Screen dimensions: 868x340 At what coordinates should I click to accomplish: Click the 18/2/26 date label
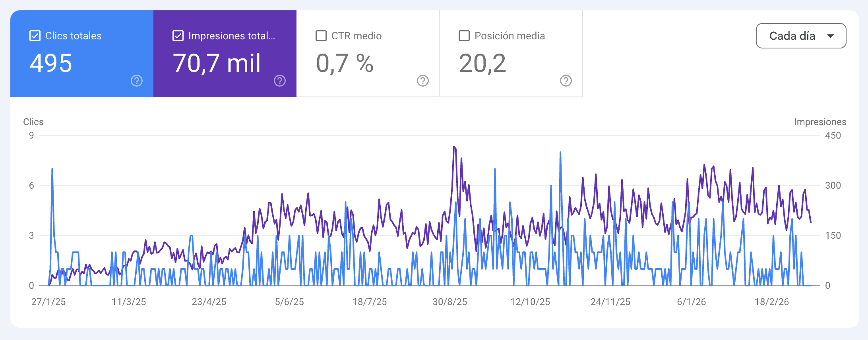click(772, 302)
